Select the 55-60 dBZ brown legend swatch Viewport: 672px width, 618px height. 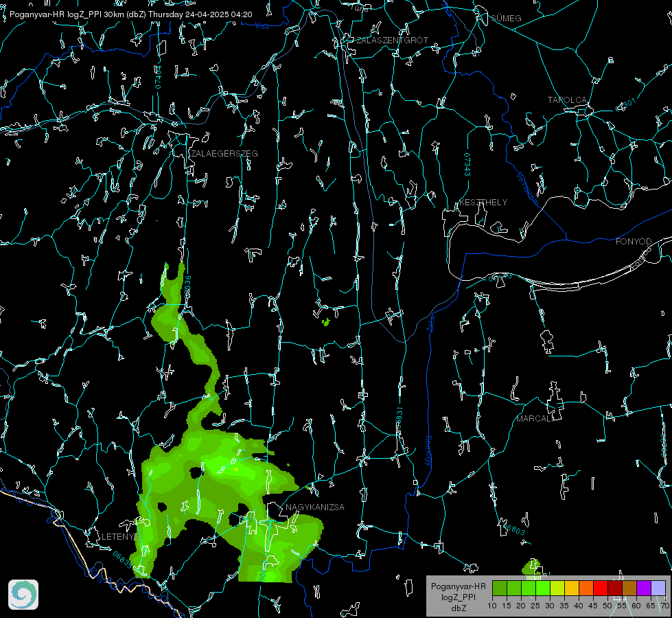tap(629, 588)
